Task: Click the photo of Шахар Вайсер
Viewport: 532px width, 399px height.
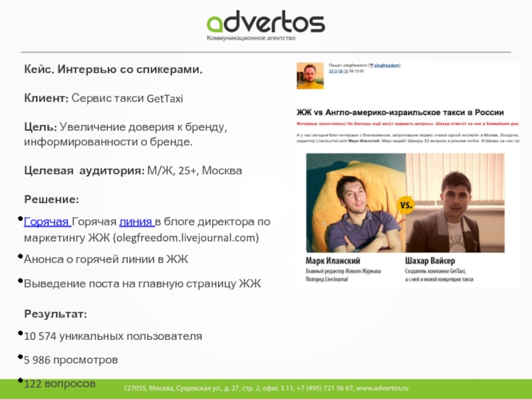Action: (456, 203)
